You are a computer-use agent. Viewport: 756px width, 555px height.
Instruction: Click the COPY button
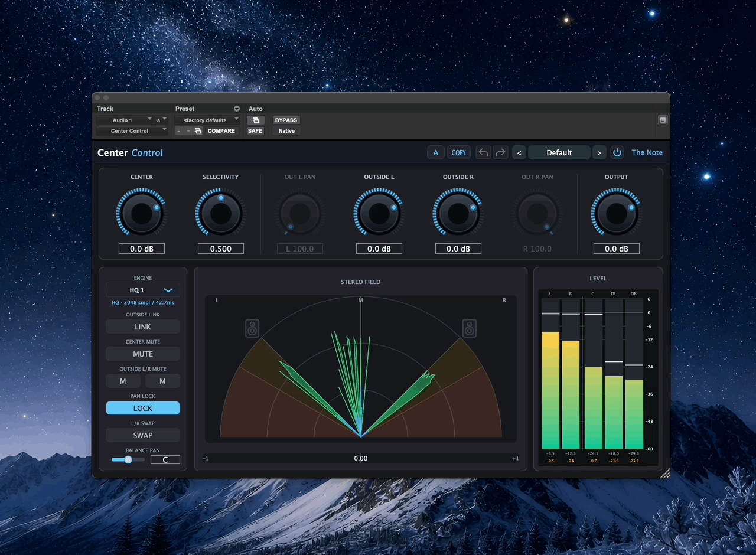(x=459, y=153)
